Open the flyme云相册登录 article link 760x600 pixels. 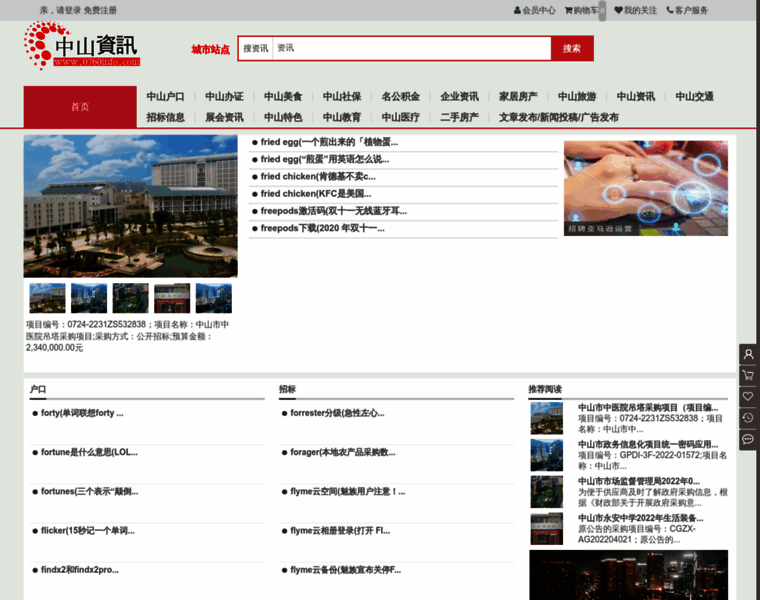tap(340, 531)
